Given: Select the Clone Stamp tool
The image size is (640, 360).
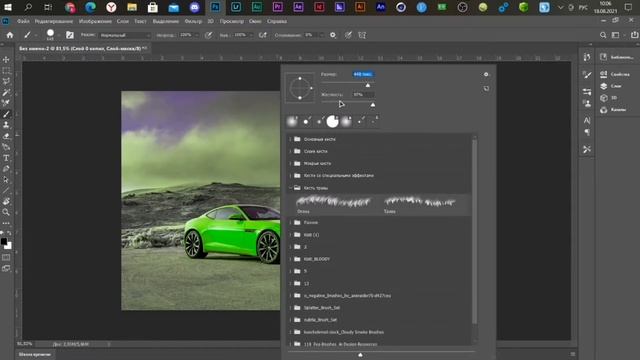Looking at the screenshot, I should [6, 125].
